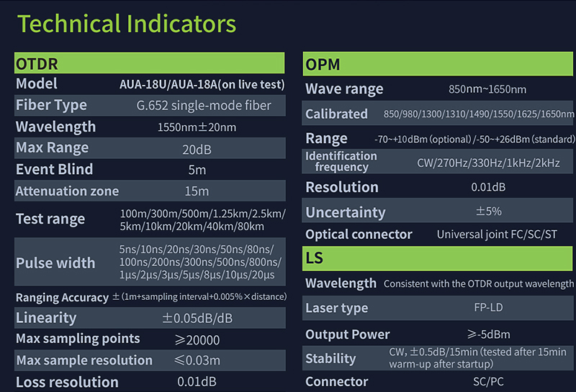This screenshot has height=392, width=576.
Task: Click the 1550nm±20nm wavelength value
Action: click(197, 127)
